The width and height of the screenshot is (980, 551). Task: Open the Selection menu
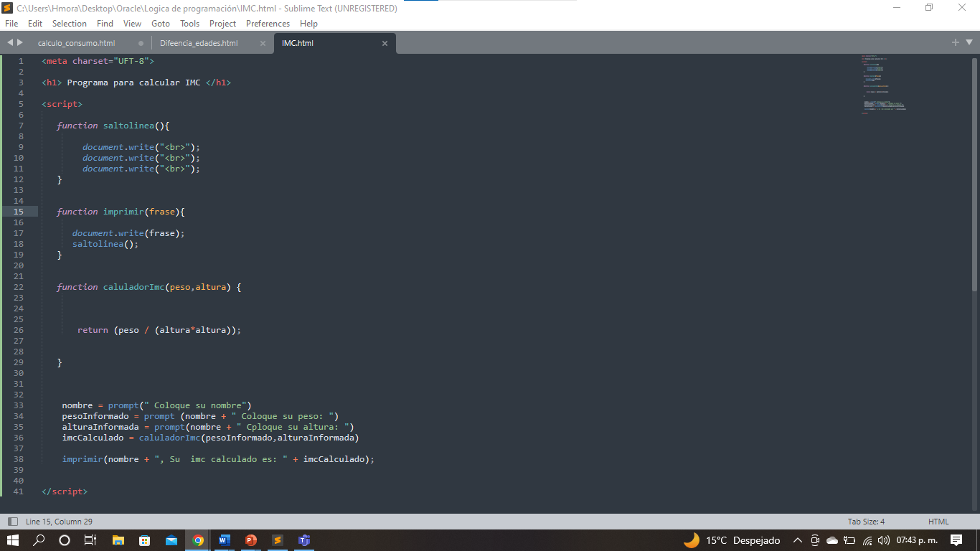(x=70, y=24)
